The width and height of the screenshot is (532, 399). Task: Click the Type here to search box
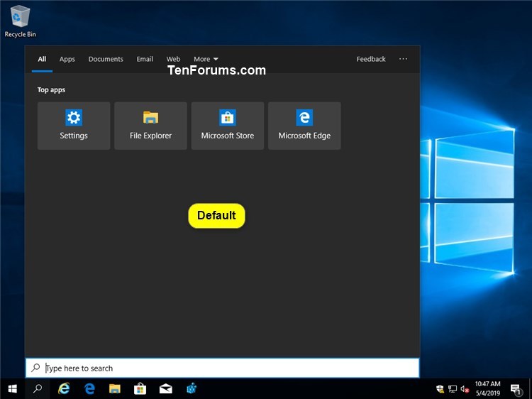(223, 368)
